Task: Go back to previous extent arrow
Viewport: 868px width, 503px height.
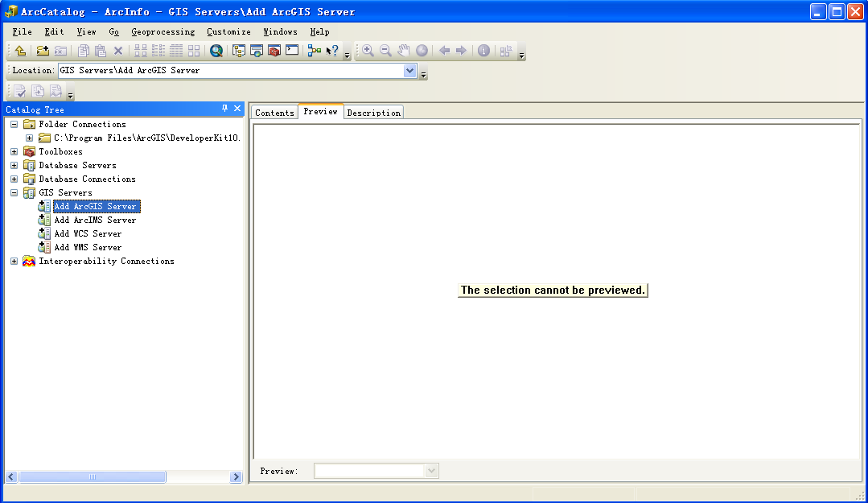Action: click(444, 51)
